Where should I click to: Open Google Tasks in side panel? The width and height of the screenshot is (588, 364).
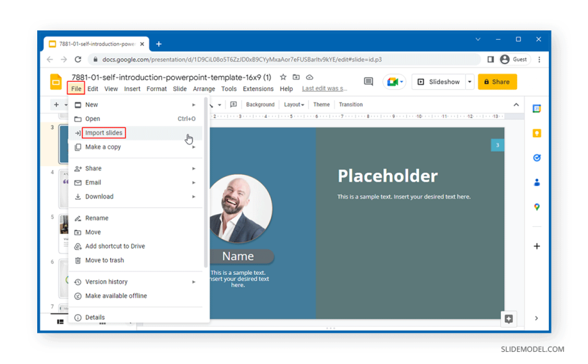click(537, 158)
